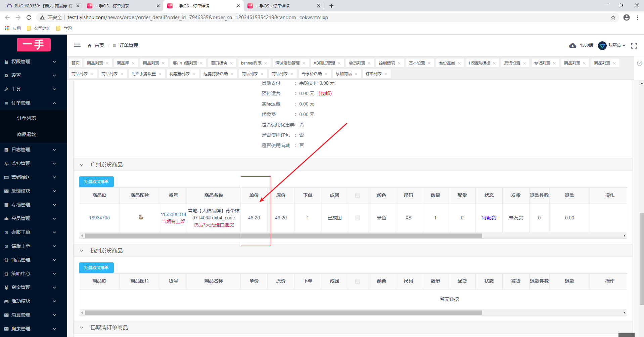Click horizontal scrollbar of 杭州发货商品 table
The width and height of the screenshot is (644, 337).
[x=283, y=313]
